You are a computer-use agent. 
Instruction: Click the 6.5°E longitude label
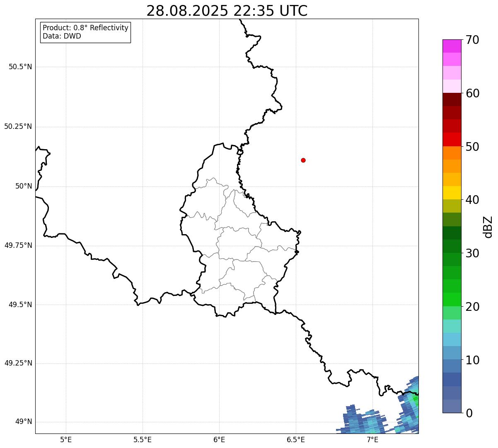pos(296,439)
